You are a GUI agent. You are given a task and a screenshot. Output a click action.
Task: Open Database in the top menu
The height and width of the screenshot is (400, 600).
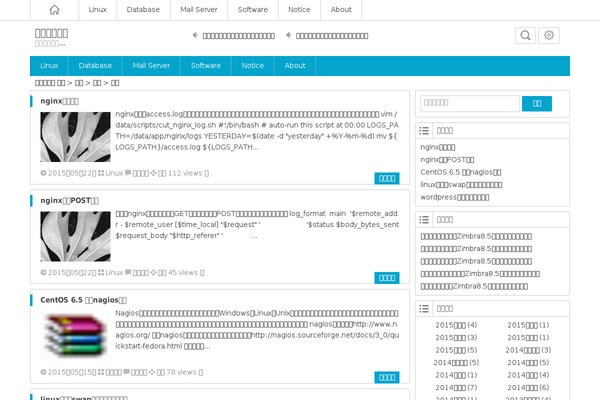[x=143, y=10]
